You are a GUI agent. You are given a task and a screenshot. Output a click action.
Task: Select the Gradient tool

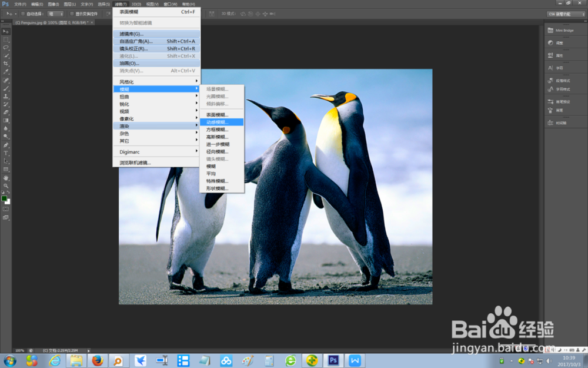[6, 121]
